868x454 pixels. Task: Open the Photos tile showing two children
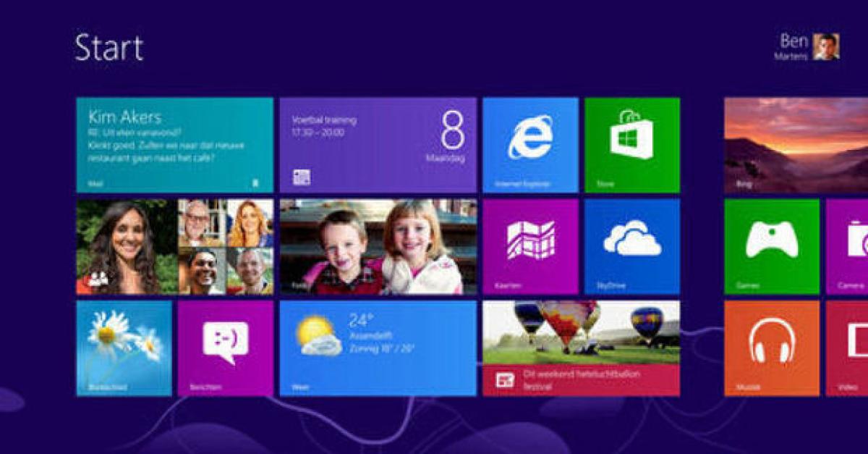(378, 247)
